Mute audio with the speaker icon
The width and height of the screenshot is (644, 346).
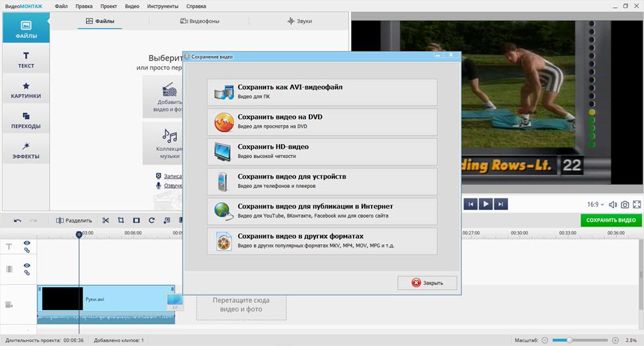point(612,204)
